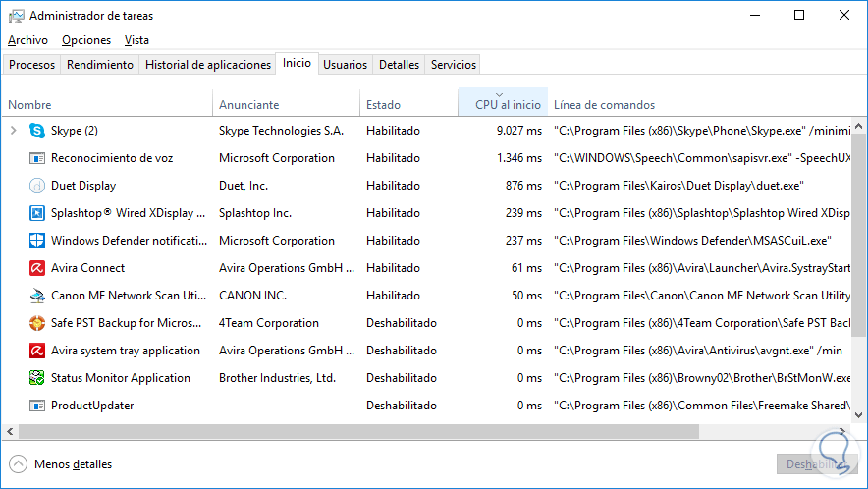Select the Skype (2) row name
868x489 pixels.
point(75,131)
